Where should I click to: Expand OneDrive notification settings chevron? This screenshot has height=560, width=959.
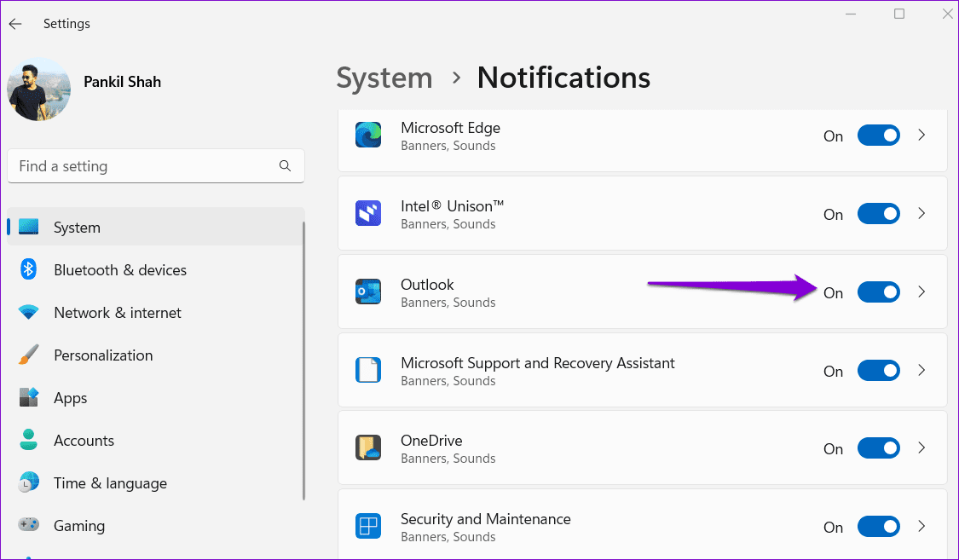point(921,448)
